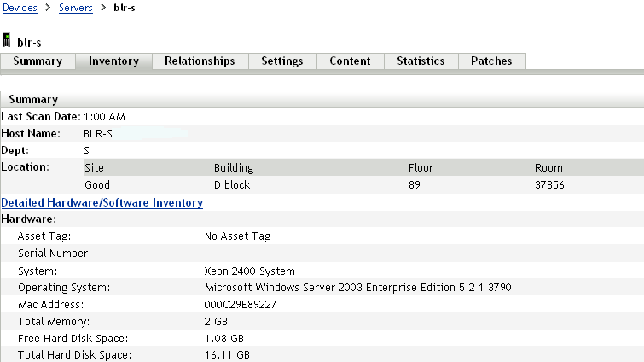This screenshot has width=644, height=362.
Task: Click the Summary panel header
Action: 33,100
